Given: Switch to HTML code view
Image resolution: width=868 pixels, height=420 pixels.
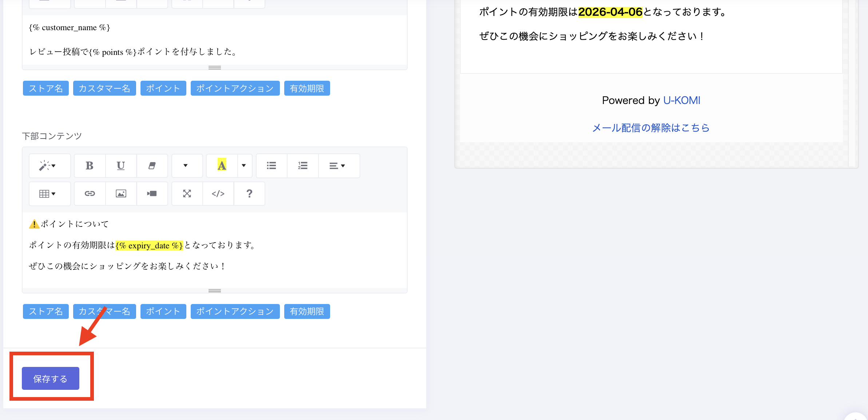Looking at the screenshot, I should (x=218, y=193).
